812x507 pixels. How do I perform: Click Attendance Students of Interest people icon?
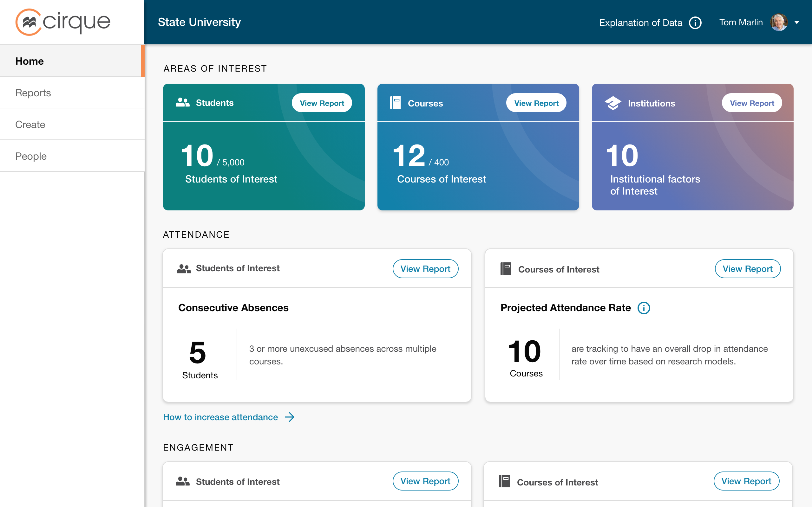coord(184,269)
